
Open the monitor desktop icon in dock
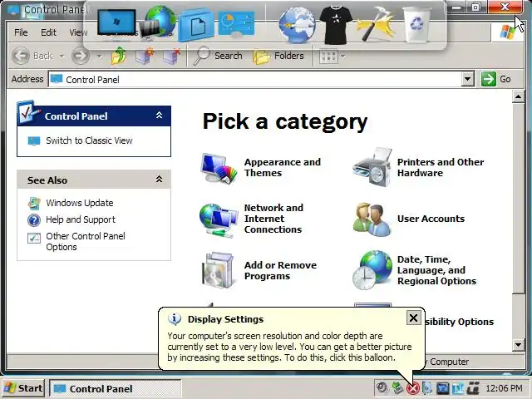[x=116, y=22]
